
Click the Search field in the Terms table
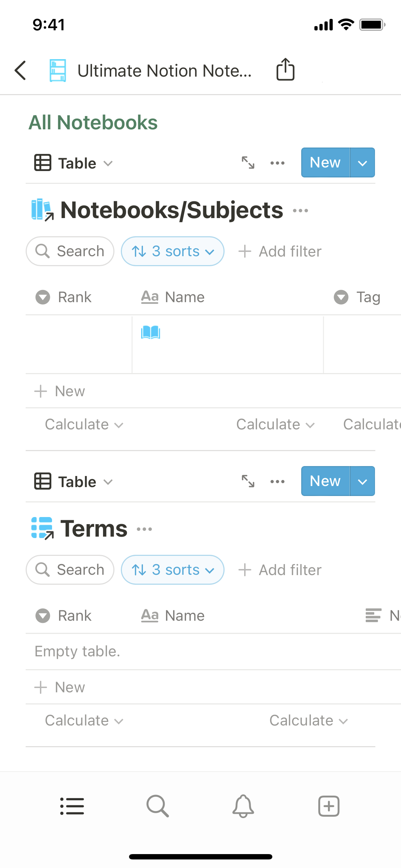point(70,569)
